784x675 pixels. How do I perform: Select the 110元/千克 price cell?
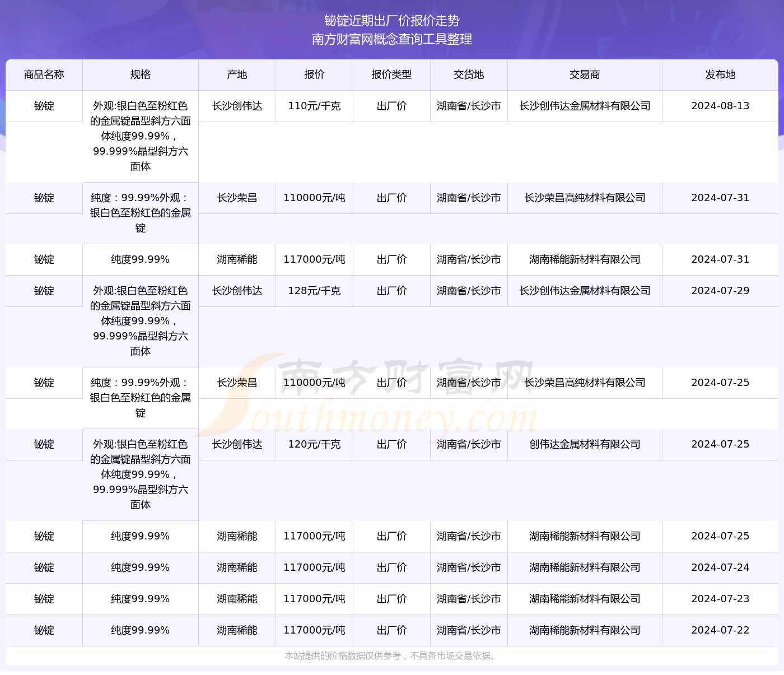click(x=314, y=106)
